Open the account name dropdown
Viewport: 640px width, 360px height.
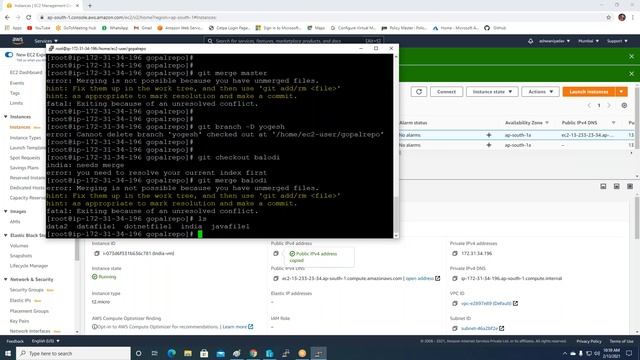(x=554, y=41)
